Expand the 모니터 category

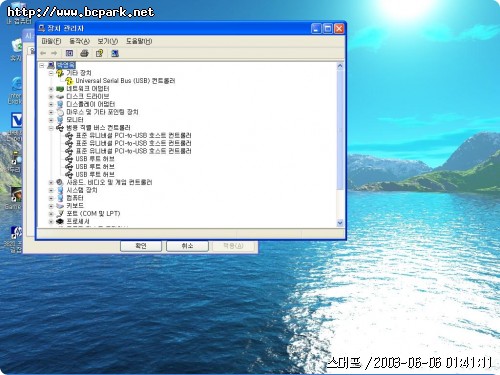coord(51,120)
